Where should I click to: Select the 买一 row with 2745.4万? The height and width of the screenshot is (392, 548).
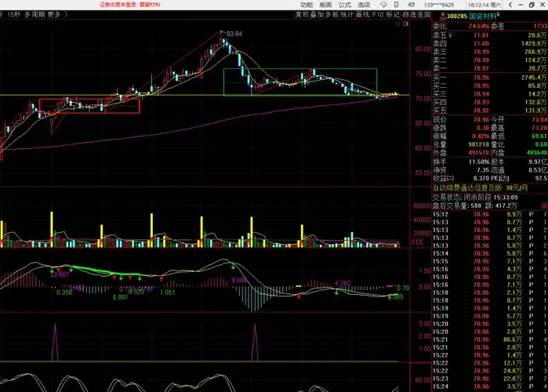[x=490, y=78]
